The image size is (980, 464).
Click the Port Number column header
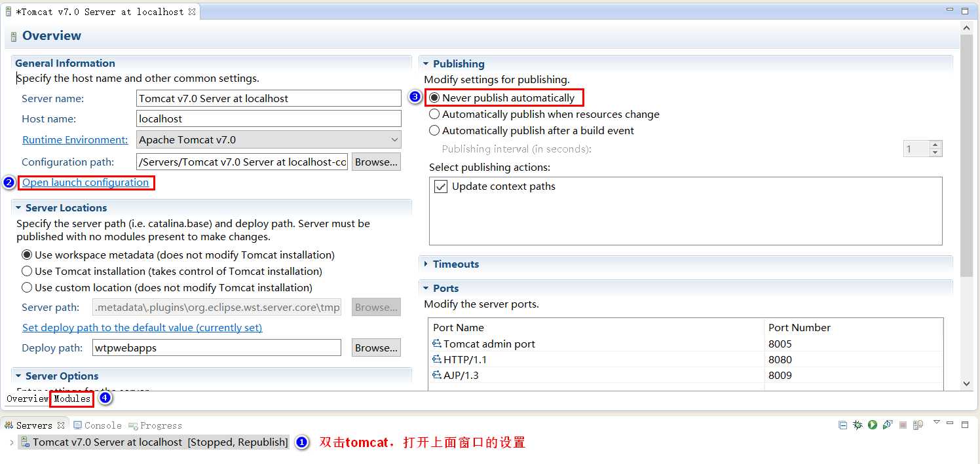point(854,327)
